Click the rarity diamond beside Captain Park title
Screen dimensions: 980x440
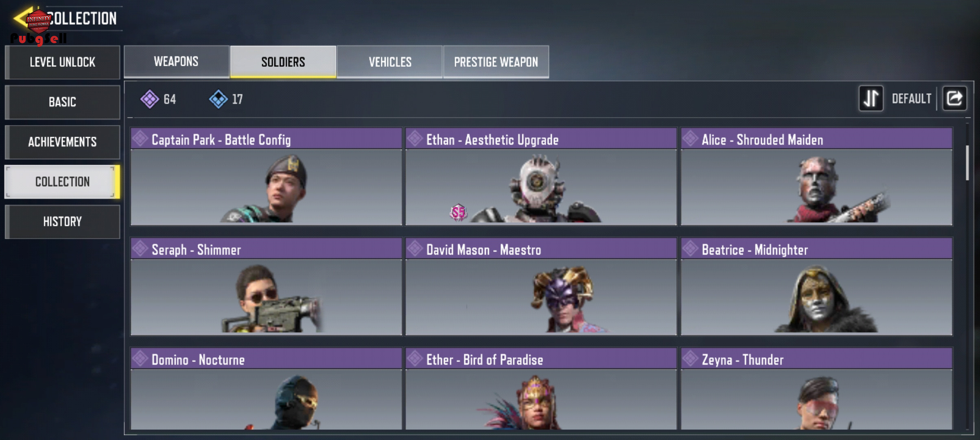pyautogui.click(x=140, y=139)
